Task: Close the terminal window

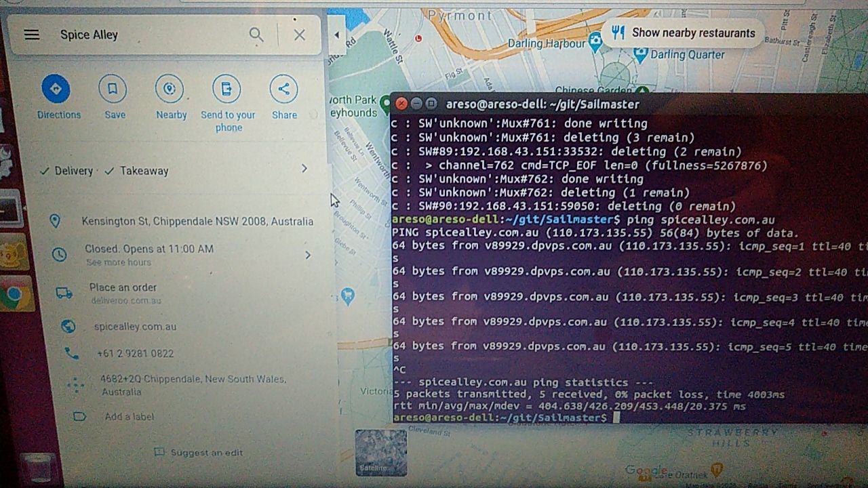Action: 401,104
